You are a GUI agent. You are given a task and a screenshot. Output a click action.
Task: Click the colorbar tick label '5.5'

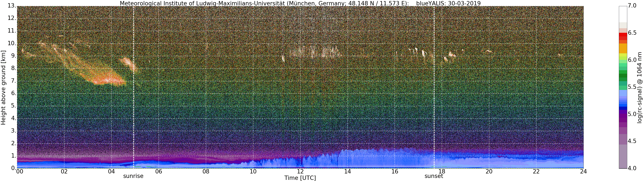pos(632,87)
